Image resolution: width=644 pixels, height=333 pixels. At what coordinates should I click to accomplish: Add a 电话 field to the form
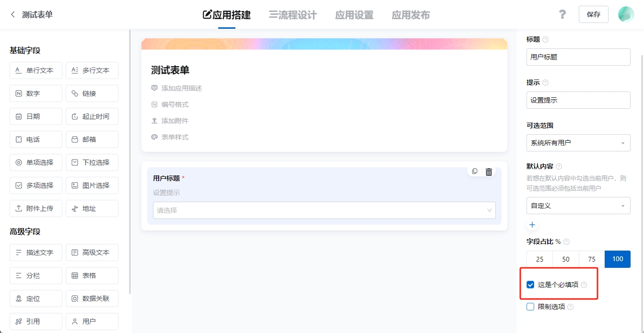point(35,139)
